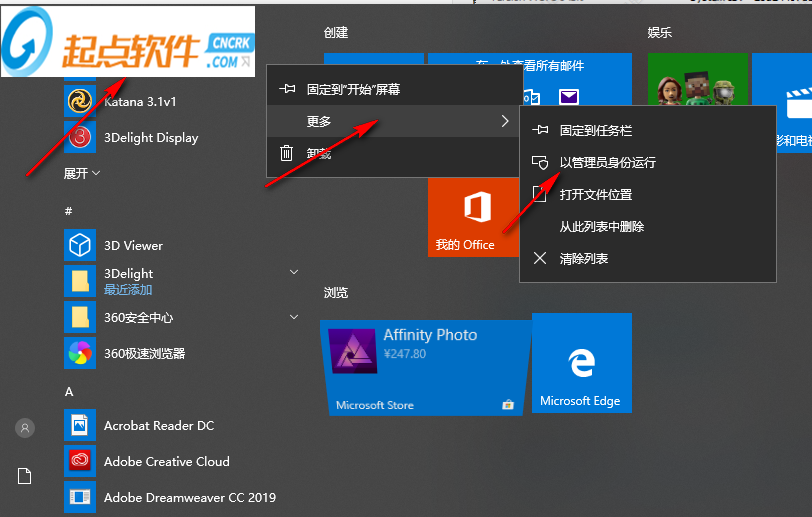Screen dimensions: 812x517
Task: Open the 更多 submenu arrow
Action: point(505,121)
